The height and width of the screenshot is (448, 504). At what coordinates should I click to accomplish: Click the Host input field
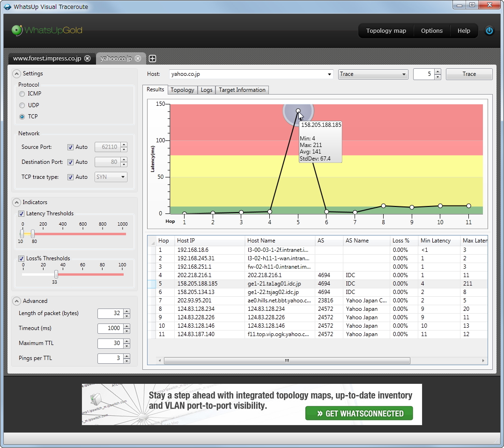click(247, 74)
